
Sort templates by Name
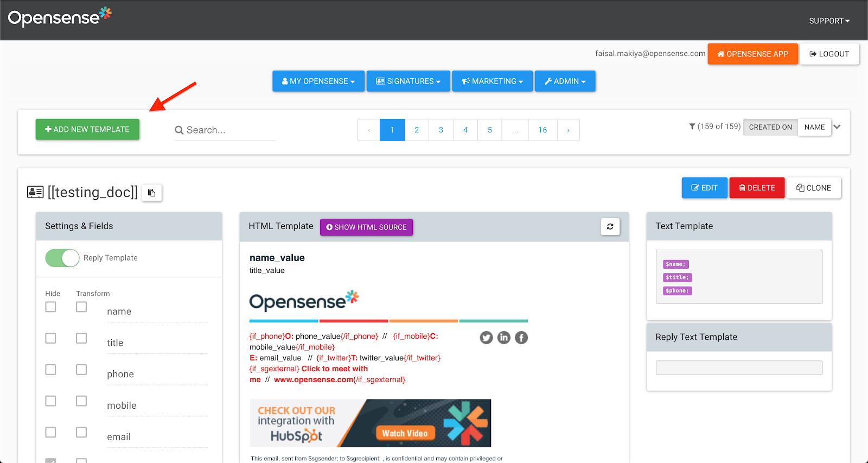coord(814,127)
